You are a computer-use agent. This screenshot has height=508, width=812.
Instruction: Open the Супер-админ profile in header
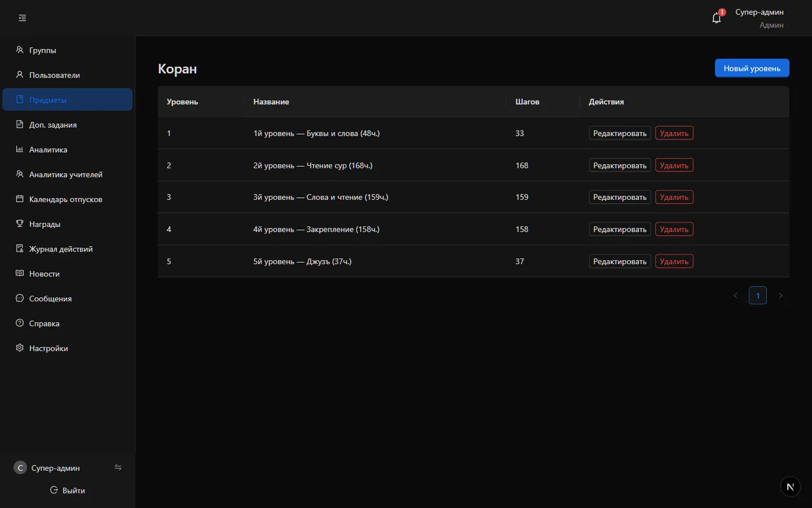click(759, 18)
